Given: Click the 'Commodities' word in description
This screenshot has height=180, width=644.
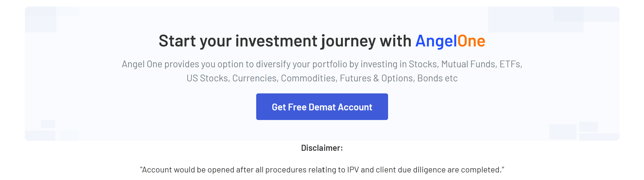Looking at the screenshot, I should 308,78.
